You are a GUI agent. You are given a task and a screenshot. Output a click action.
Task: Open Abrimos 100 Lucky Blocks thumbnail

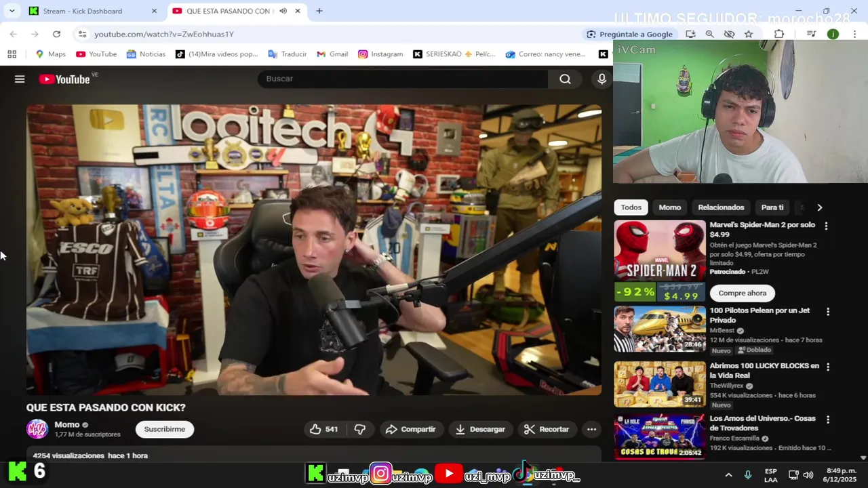tap(660, 384)
